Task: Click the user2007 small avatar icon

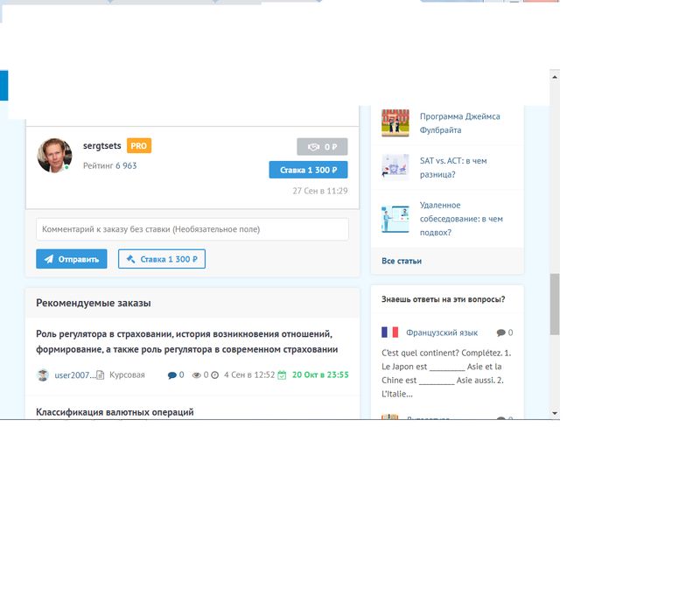Action: click(x=43, y=375)
